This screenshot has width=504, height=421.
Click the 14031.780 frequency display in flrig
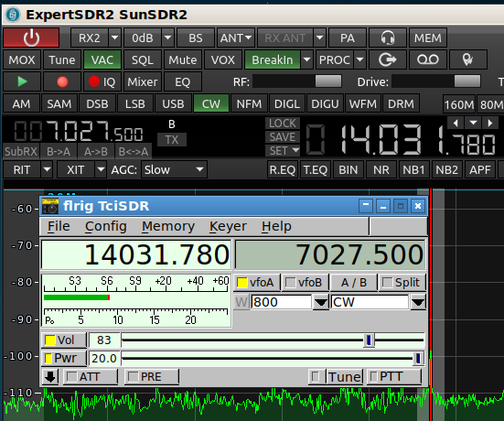click(136, 254)
